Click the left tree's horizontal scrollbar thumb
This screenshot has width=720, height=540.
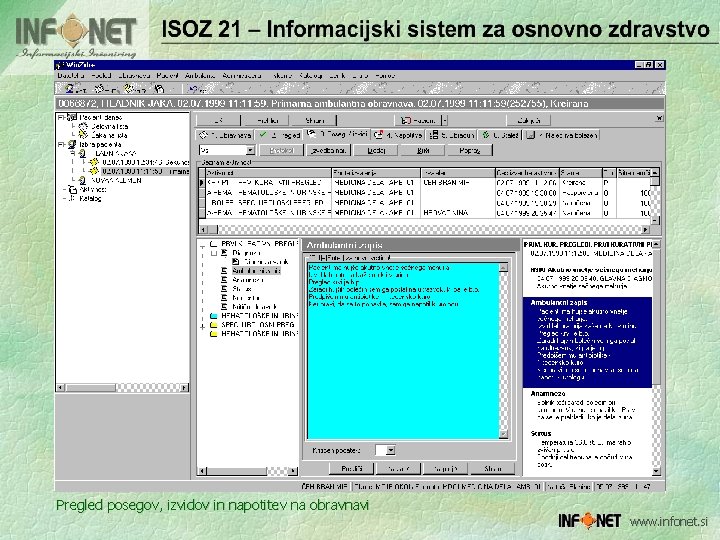tap(90, 388)
